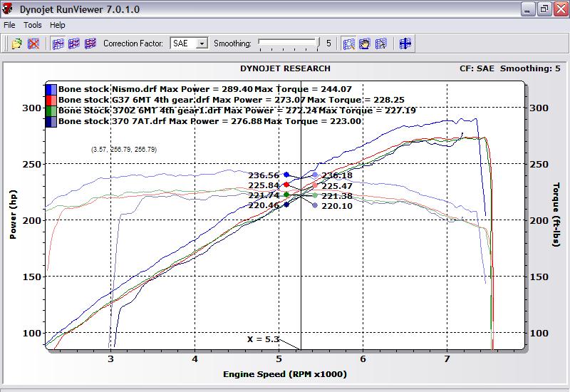Click the DYNOJET RESEARCH graph title
570x392 pixels.
[x=286, y=68]
